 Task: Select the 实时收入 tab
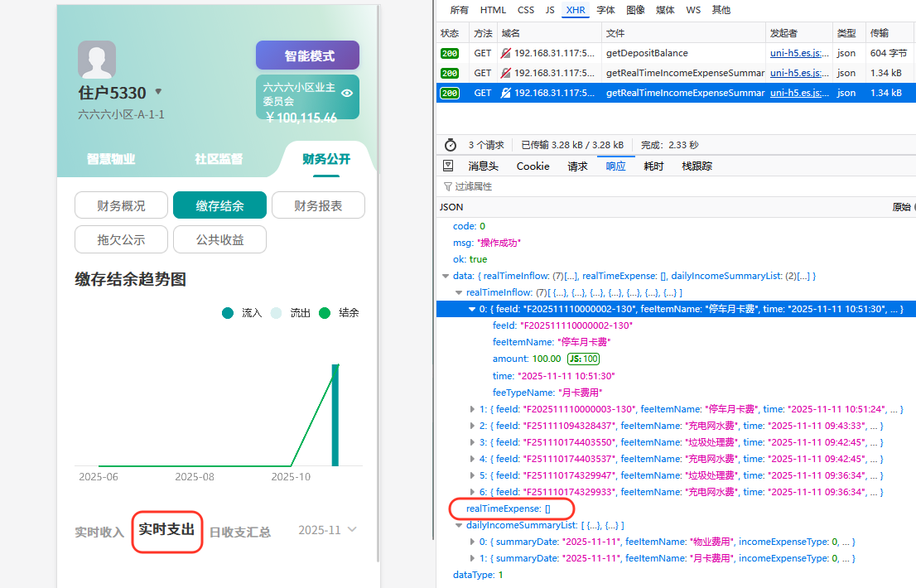pyautogui.click(x=99, y=532)
